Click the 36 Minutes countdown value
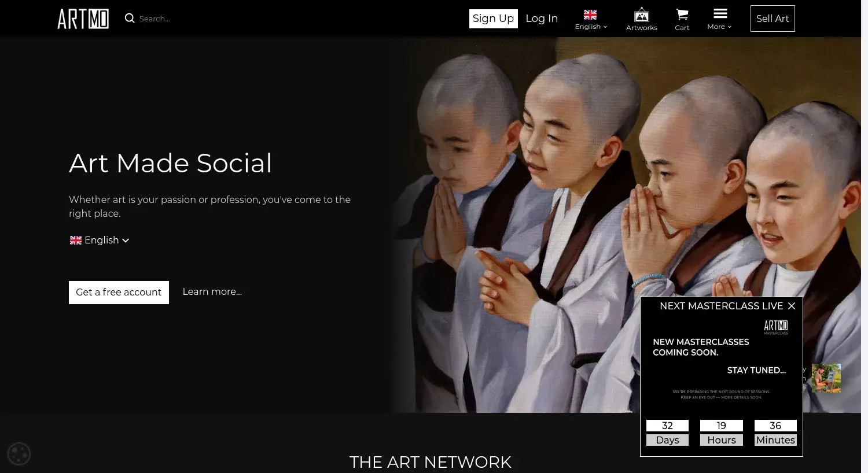Image resolution: width=868 pixels, height=473 pixels. coord(775,426)
